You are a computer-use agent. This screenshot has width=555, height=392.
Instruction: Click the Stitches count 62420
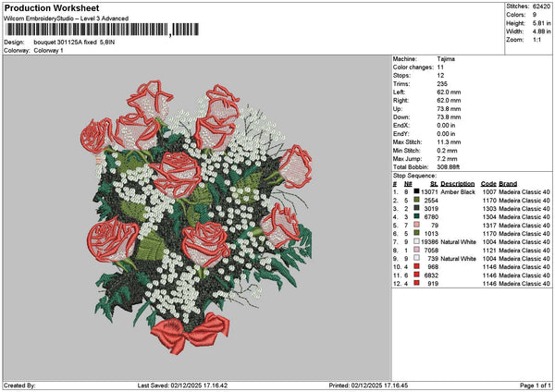click(x=541, y=6)
